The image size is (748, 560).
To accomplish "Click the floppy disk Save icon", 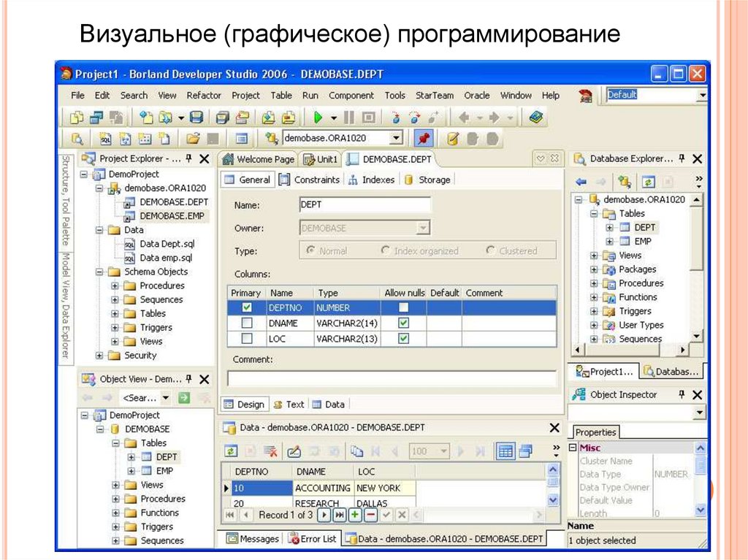I will (x=196, y=117).
